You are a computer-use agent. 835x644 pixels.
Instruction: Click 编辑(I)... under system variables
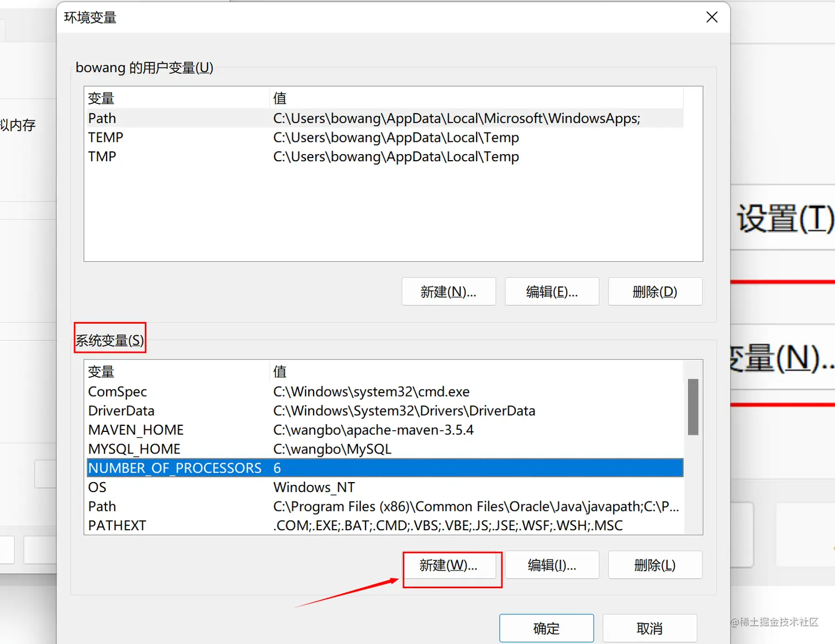[552, 565]
